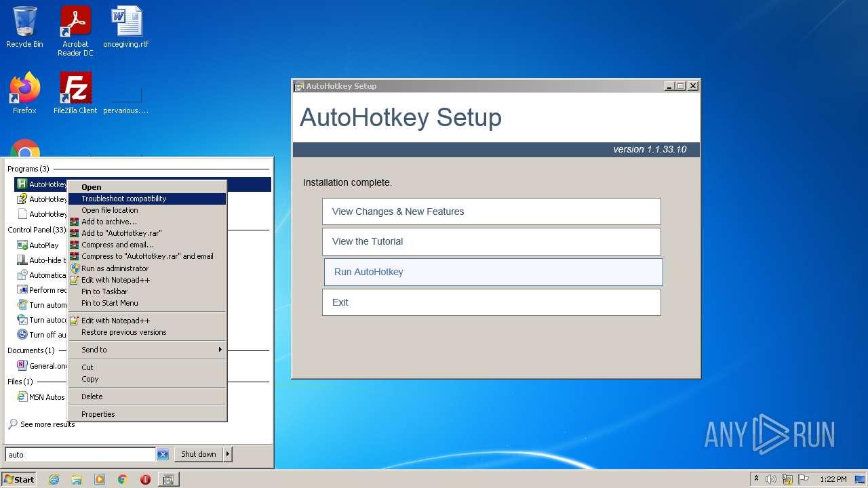The height and width of the screenshot is (488, 868).
Task: Select Restore previous versions
Action: (147, 332)
